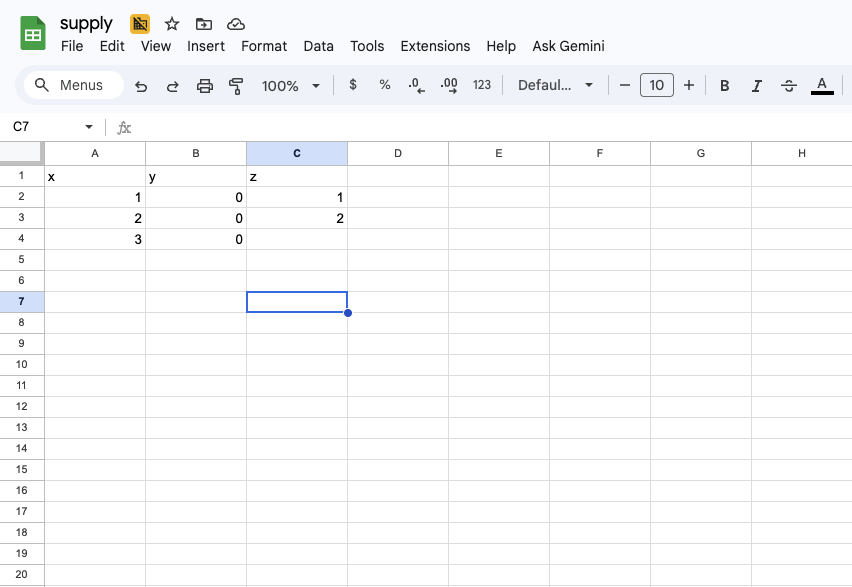Click the print icon

205,86
